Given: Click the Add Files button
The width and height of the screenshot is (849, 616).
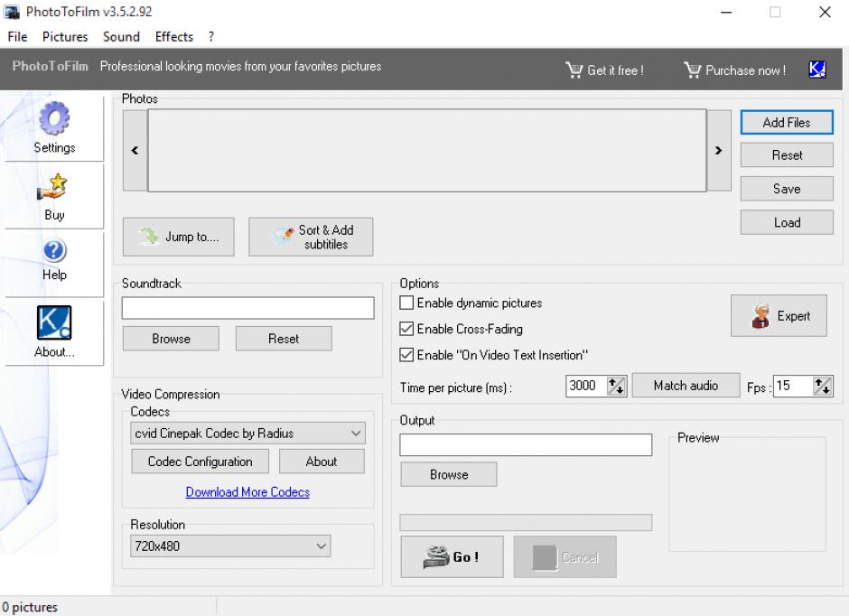Looking at the screenshot, I should tap(787, 122).
